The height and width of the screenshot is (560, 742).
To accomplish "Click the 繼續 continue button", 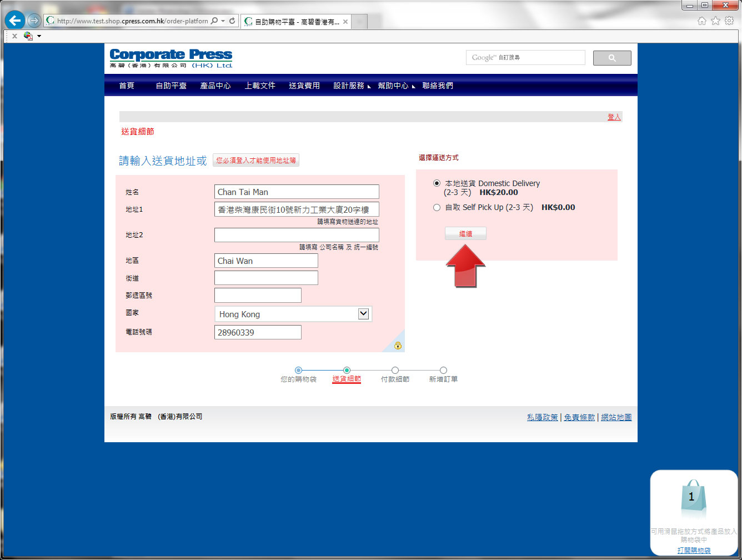I will [465, 234].
